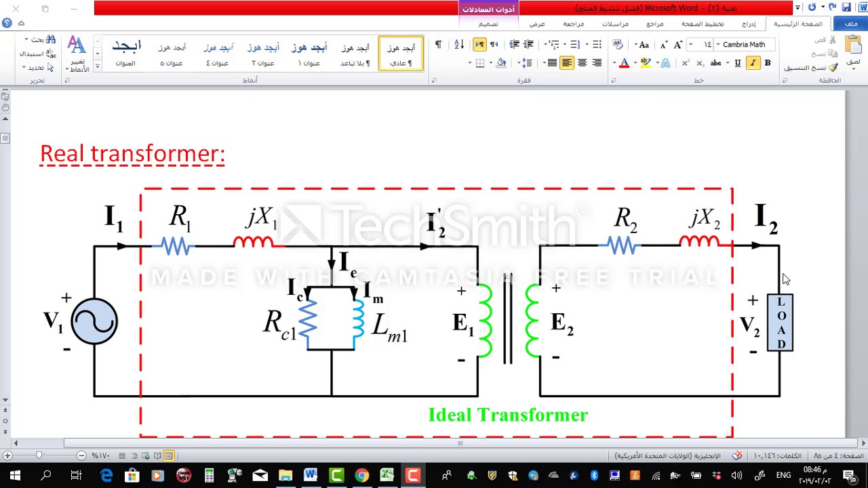Click Clear Formatting eraser icon
This screenshot has height=488, width=868.
[618, 45]
